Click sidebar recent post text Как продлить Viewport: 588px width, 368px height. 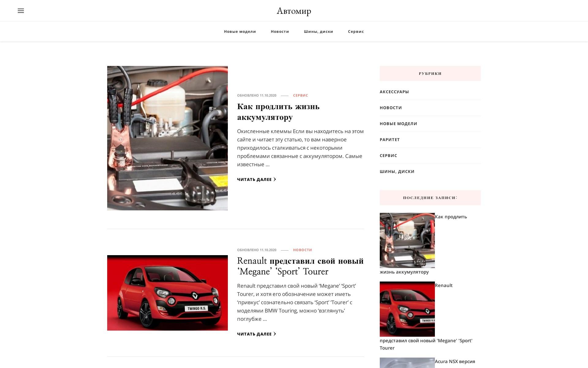[451, 217]
